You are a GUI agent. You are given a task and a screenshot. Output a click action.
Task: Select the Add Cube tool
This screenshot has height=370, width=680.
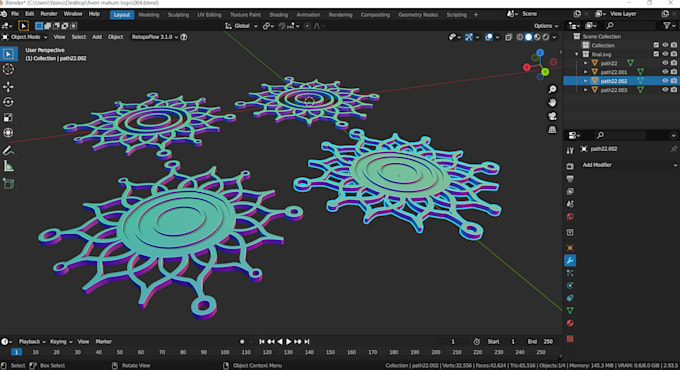coord(8,184)
